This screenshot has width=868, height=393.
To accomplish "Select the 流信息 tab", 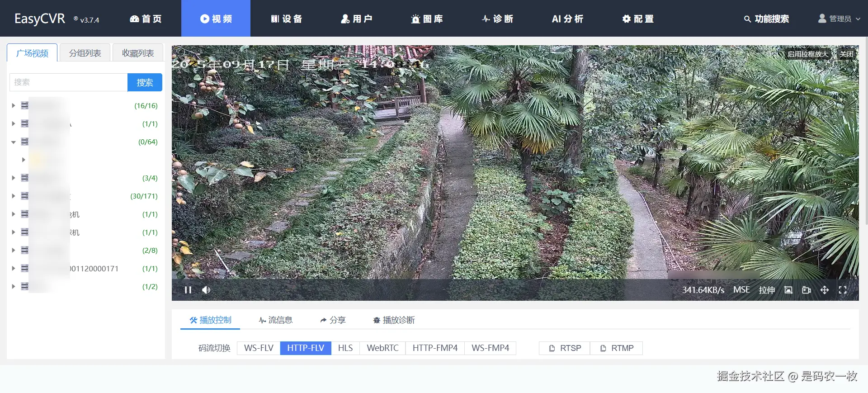I will [x=275, y=320].
